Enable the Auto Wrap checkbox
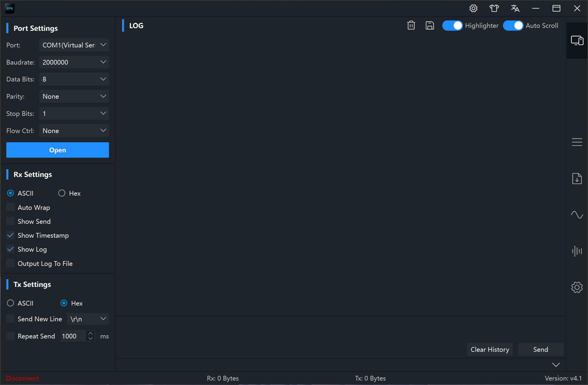This screenshot has height=385, width=588. point(10,207)
